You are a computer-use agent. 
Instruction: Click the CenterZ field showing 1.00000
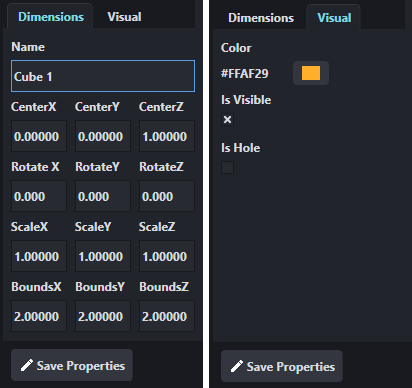tap(167, 136)
